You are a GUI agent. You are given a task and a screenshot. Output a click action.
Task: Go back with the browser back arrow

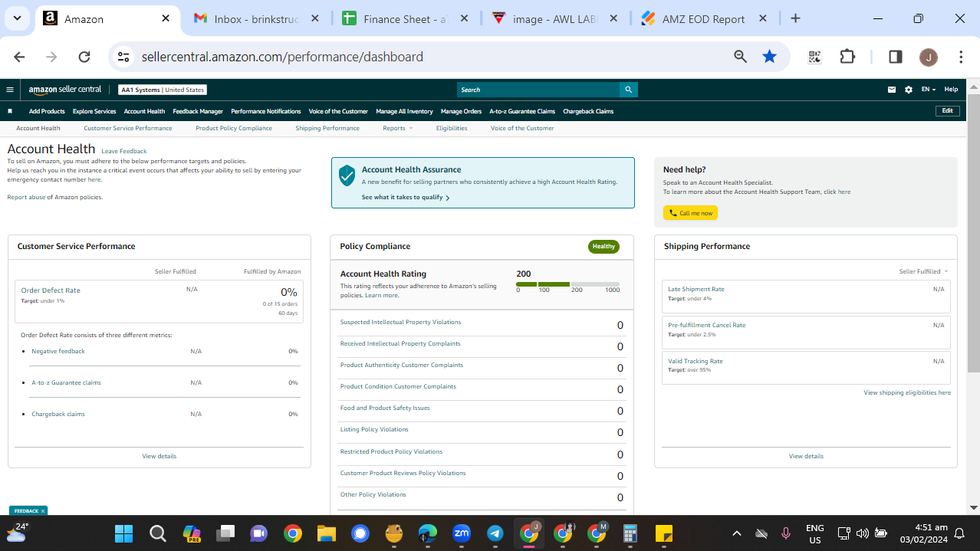point(19,57)
